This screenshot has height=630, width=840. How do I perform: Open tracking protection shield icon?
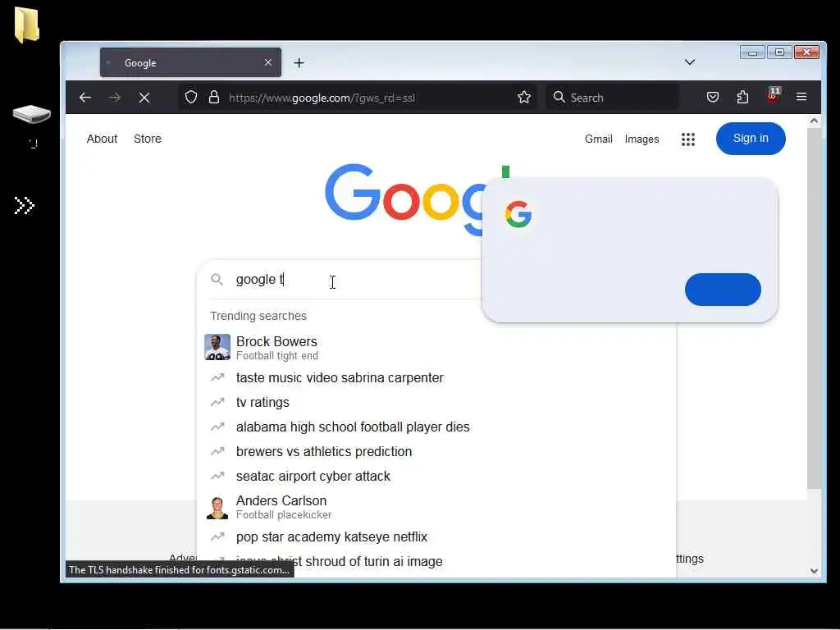(x=191, y=98)
